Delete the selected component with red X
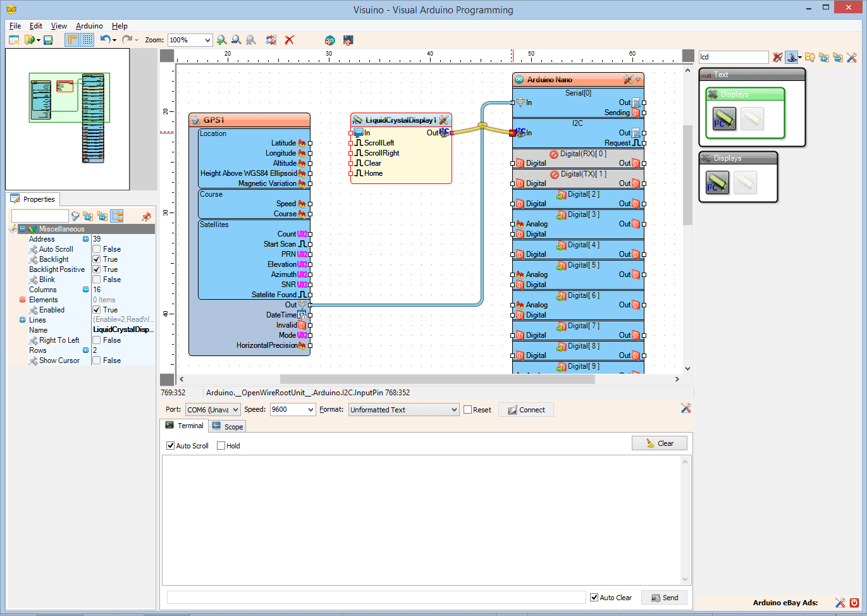This screenshot has height=616, width=867. pos(290,40)
